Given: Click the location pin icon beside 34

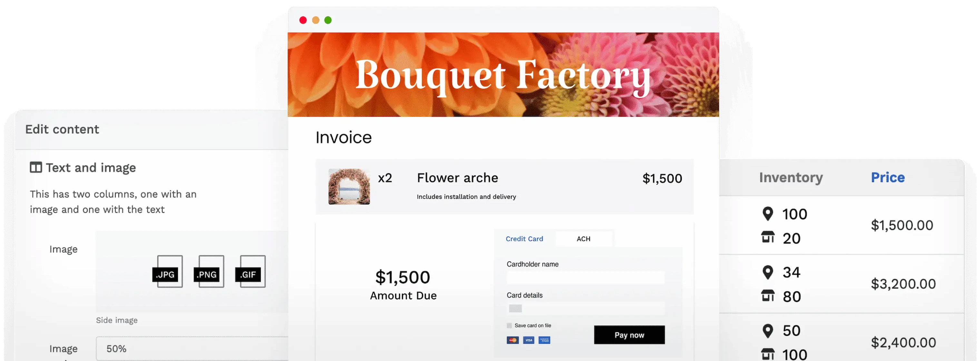Looking at the screenshot, I should [x=768, y=272].
